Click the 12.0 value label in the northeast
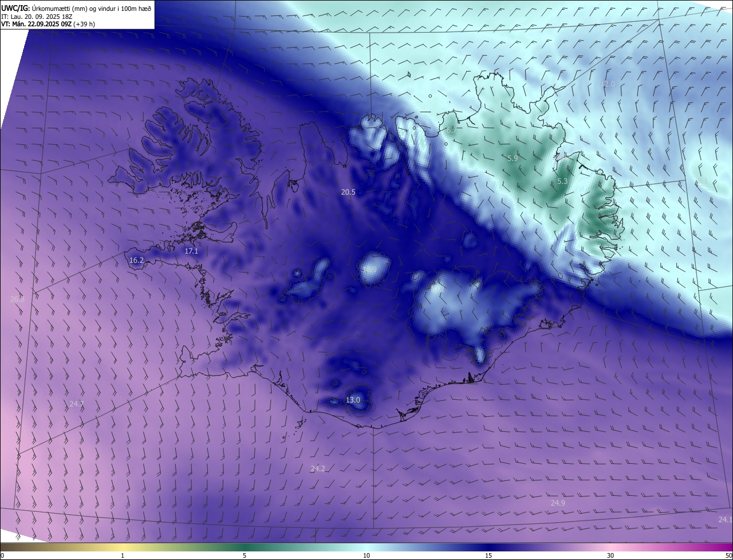Viewport: 733px width, 560px height. tap(608, 84)
